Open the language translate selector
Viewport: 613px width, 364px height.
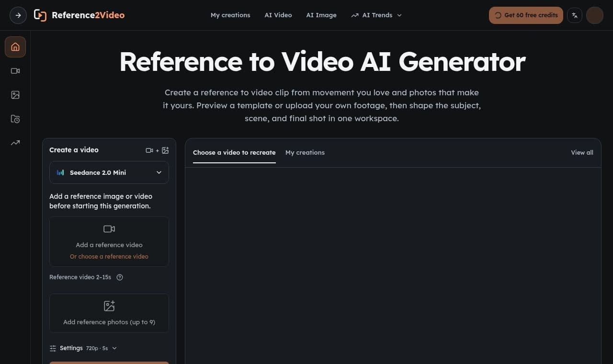(x=575, y=15)
